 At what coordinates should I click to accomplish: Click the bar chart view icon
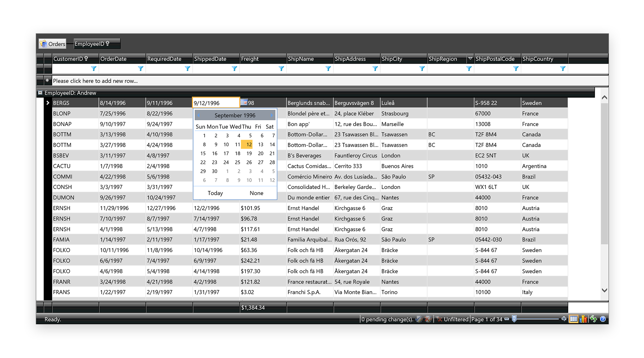click(584, 319)
